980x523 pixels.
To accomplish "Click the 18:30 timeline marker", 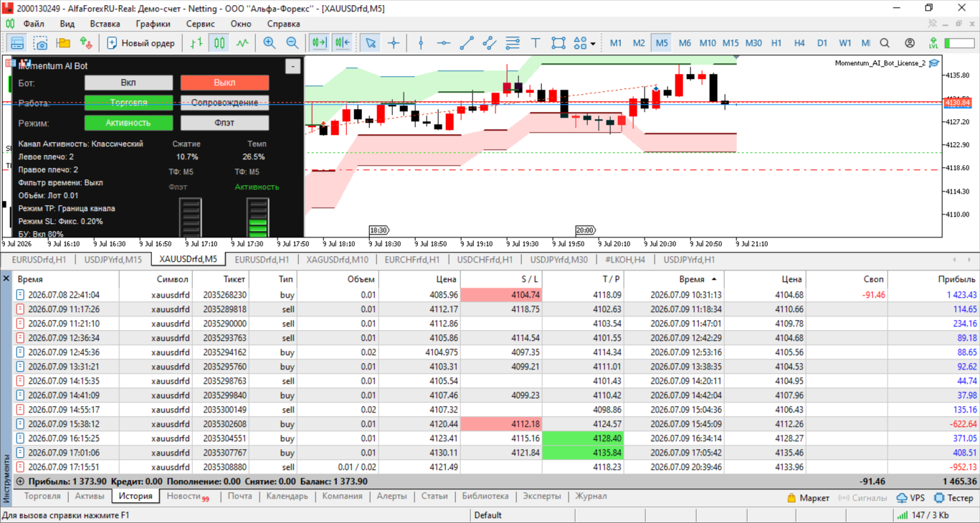I will pos(379,230).
